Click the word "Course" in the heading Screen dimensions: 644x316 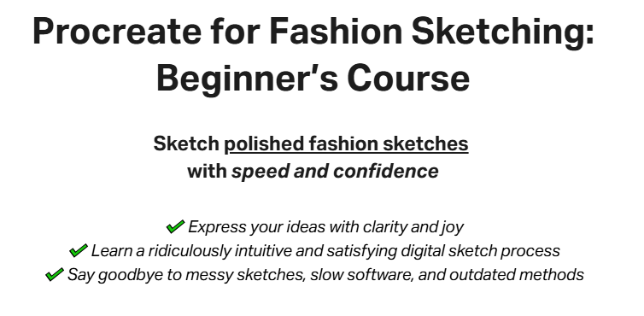coord(408,78)
